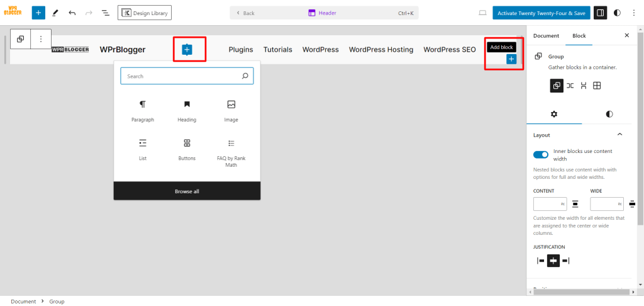Image resolution: width=644 pixels, height=306 pixels.
Task: Click the Document breadcrumb
Action: coord(23,302)
